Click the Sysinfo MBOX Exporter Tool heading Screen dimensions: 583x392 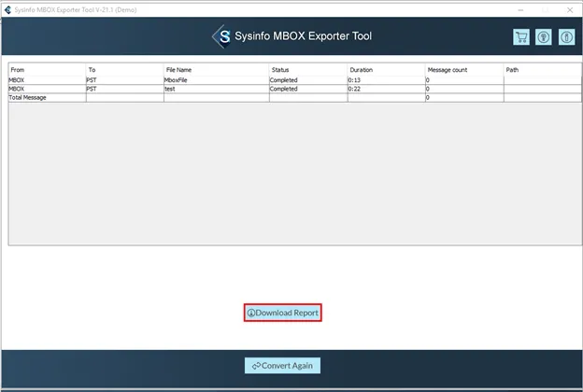click(303, 36)
